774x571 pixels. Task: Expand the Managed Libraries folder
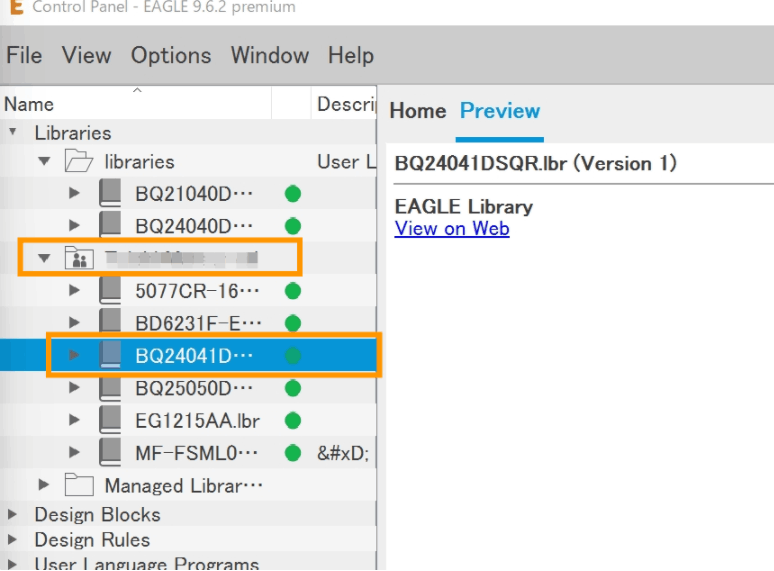pyautogui.click(x=43, y=485)
